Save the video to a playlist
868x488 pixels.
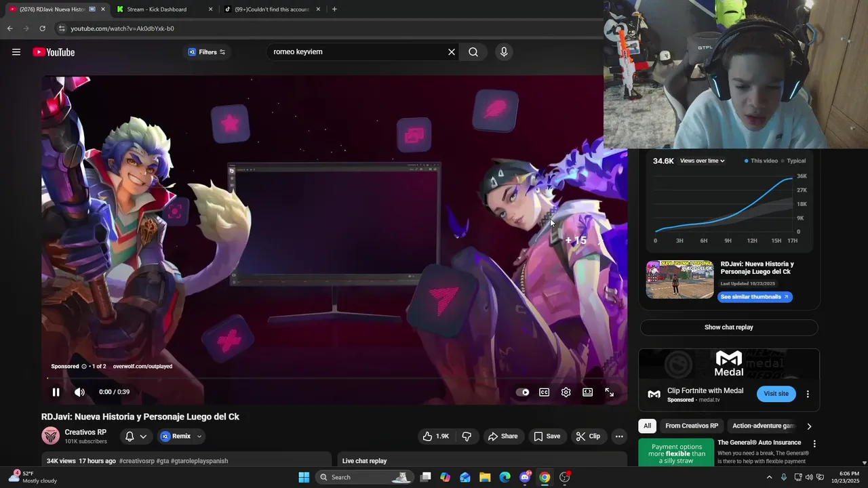[547, 436]
